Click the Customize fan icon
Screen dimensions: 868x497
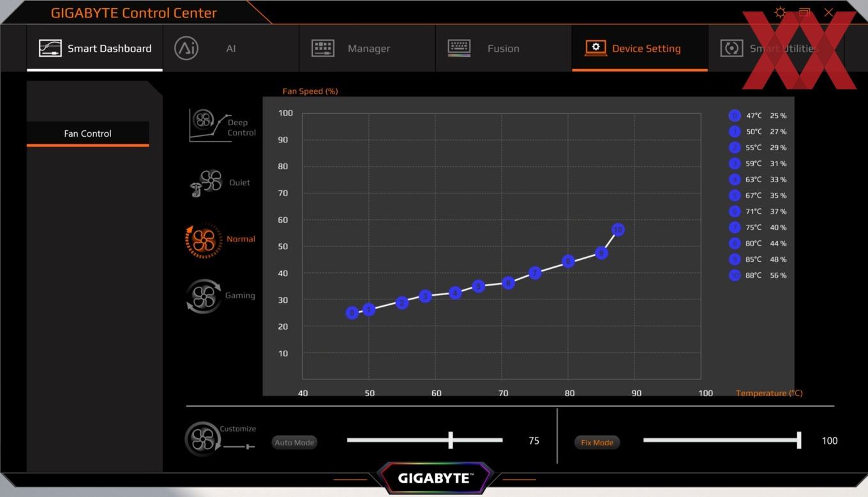point(202,439)
